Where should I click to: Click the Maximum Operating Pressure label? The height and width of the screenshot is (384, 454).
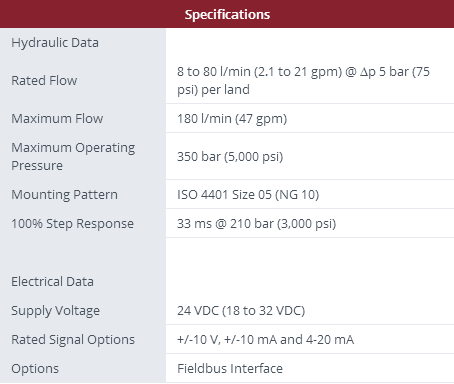tap(73, 156)
